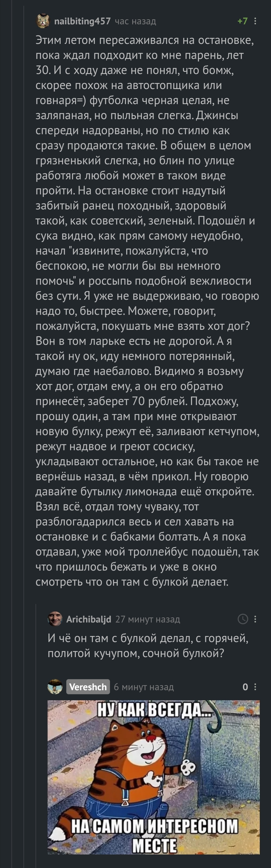Open the three-dot menu on nailbiting457's comment
Image resolution: width=271 pixels, height=868 pixels.
pos(255,21)
